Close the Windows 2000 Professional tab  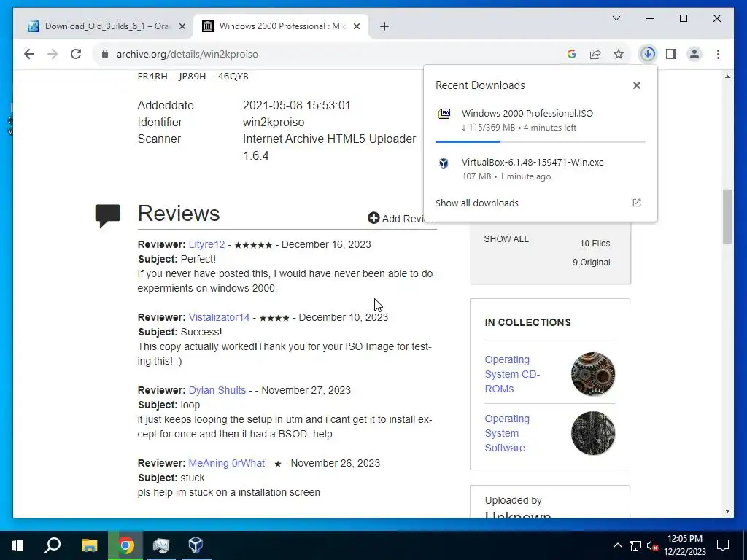[356, 26]
